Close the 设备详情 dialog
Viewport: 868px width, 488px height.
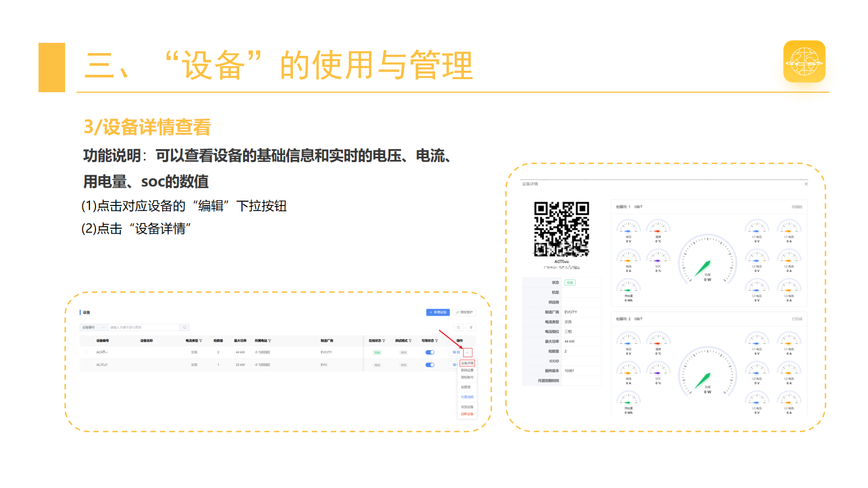806,184
